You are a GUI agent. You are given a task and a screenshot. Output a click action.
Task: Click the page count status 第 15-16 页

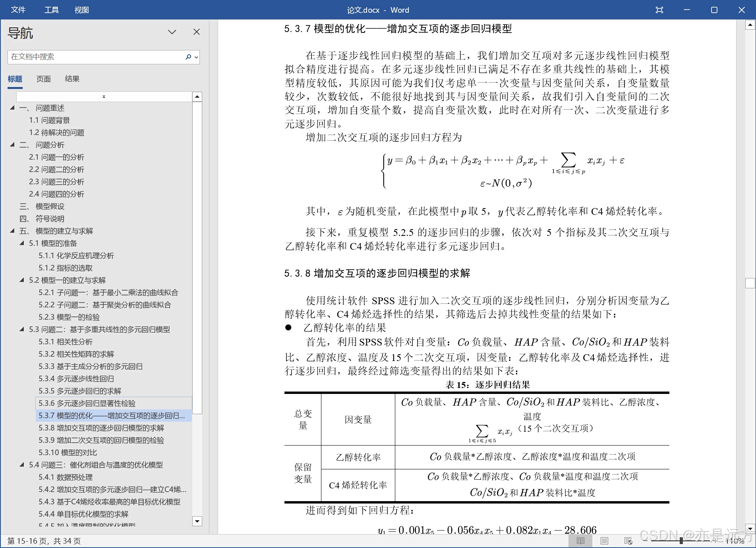point(44,541)
